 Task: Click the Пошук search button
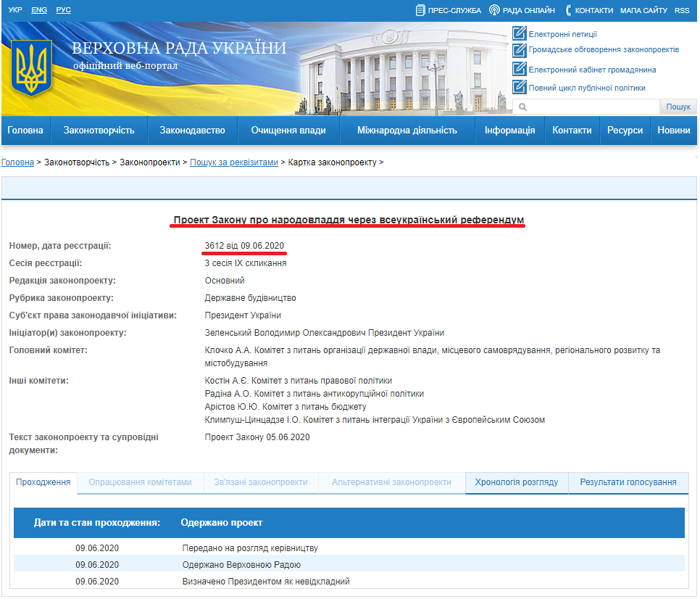(x=678, y=107)
